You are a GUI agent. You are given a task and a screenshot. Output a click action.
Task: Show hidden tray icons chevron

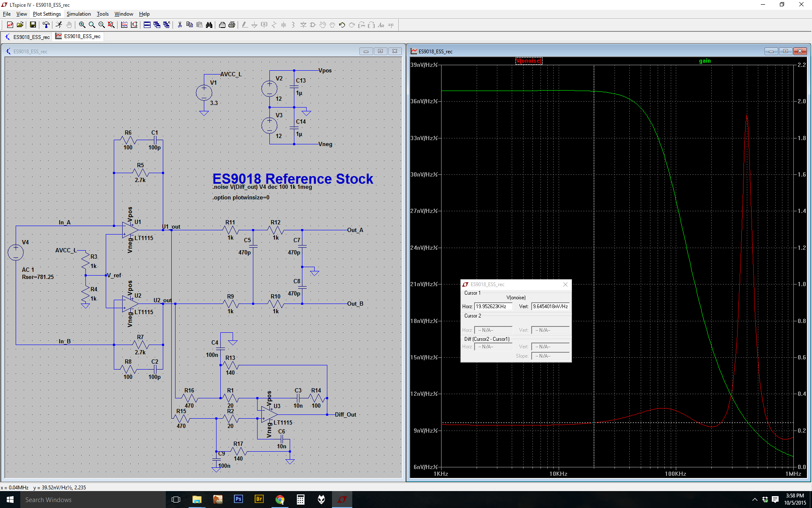coord(754,500)
